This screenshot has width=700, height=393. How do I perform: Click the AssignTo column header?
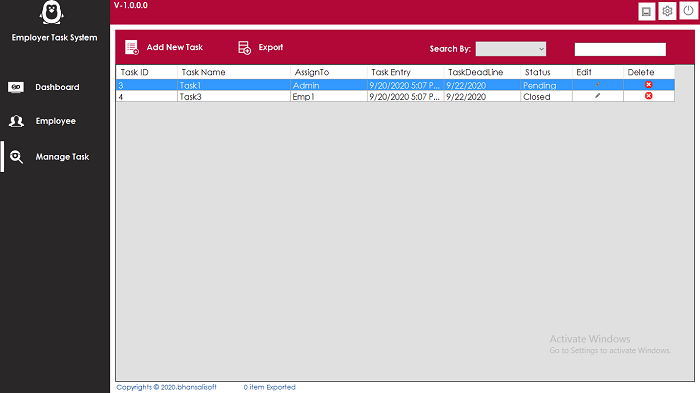coord(329,72)
